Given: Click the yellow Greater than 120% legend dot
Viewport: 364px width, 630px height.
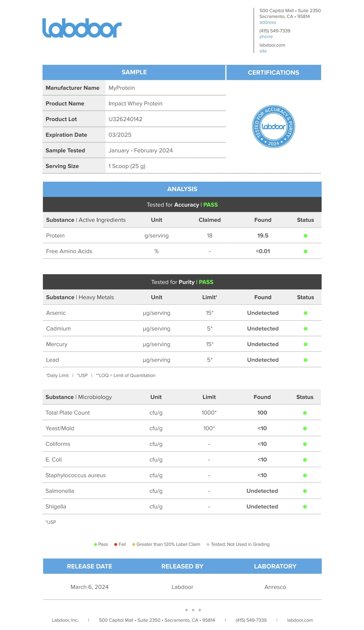Looking at the screenshot, I should [x=134, y=545].
